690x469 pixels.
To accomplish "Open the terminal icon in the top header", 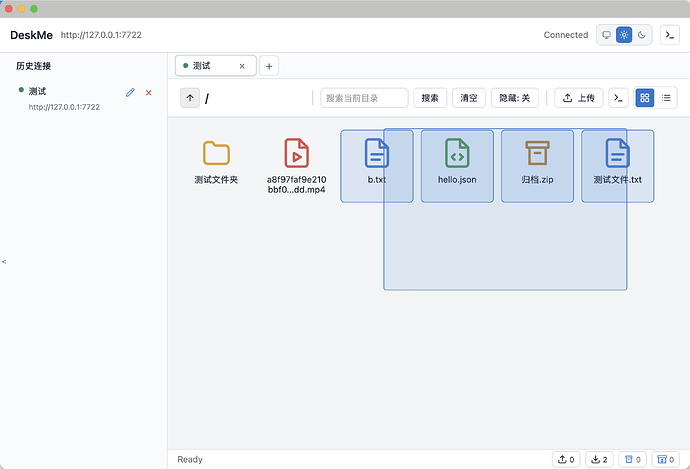I will click(669, 35).
